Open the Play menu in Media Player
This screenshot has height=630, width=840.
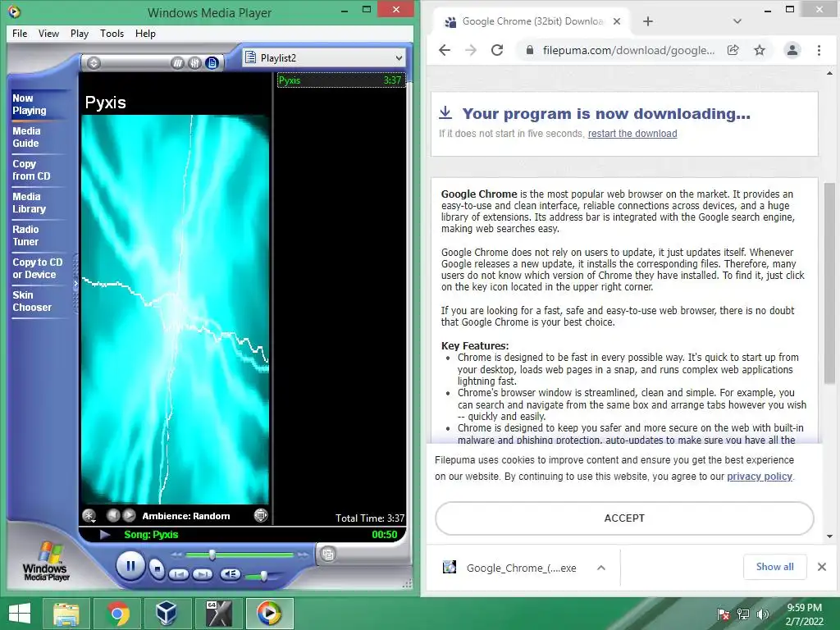coord(80,33)
